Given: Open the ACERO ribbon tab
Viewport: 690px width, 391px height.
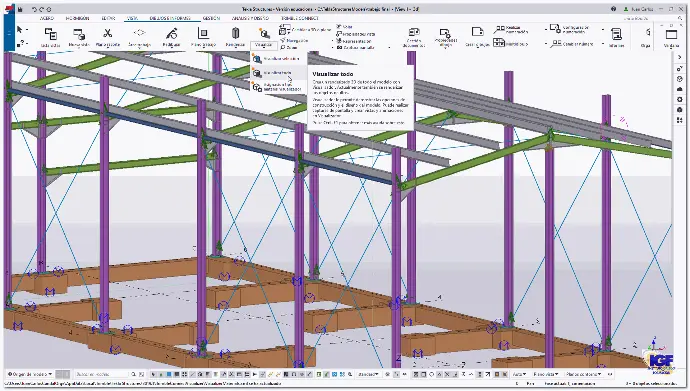Looking at the screenshot, I should pyautogui.click(x=47, y=18).
